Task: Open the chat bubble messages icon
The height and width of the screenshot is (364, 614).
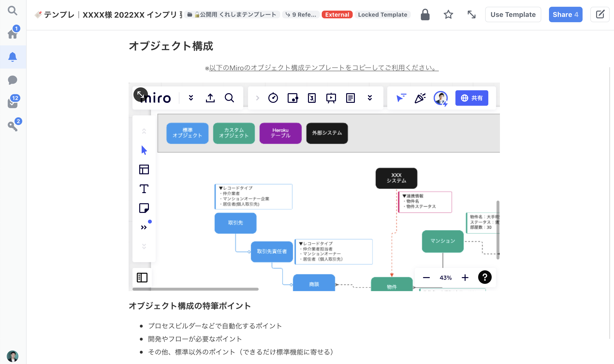Action: pos(13,80)
